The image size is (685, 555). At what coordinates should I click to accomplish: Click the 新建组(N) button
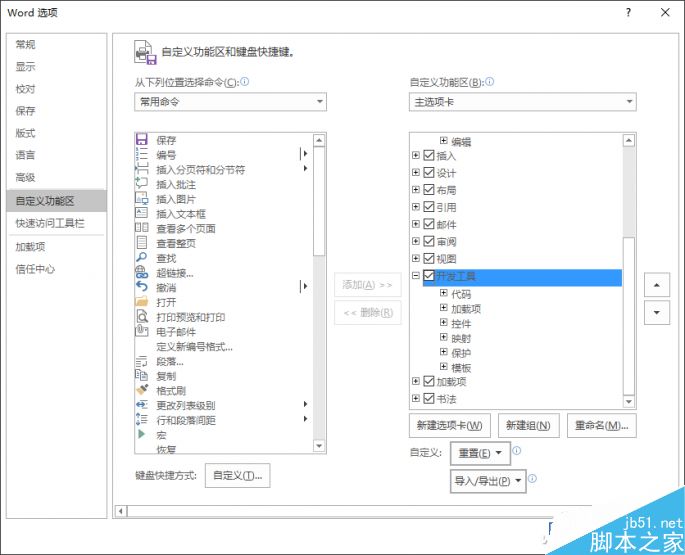[529, 425]
